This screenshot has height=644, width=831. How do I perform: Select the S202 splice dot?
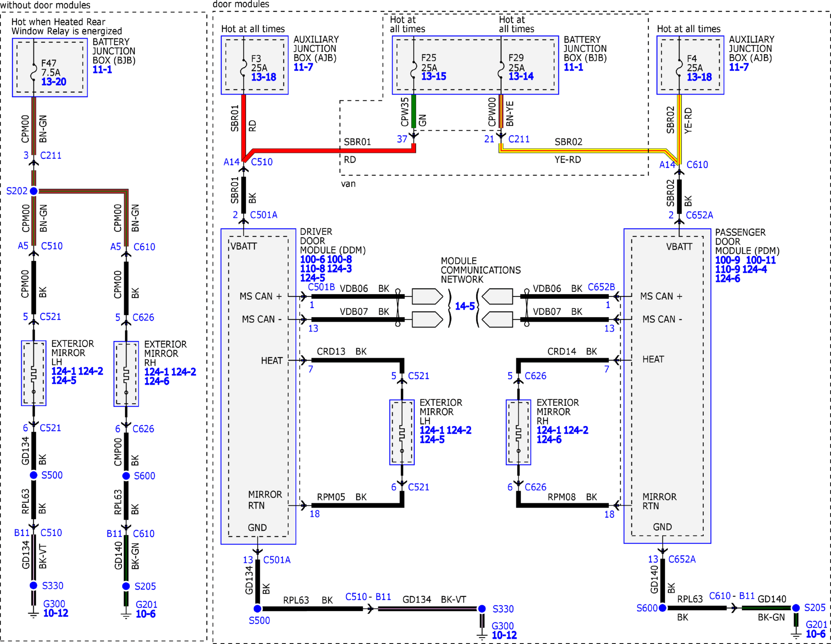click(34, 191)
